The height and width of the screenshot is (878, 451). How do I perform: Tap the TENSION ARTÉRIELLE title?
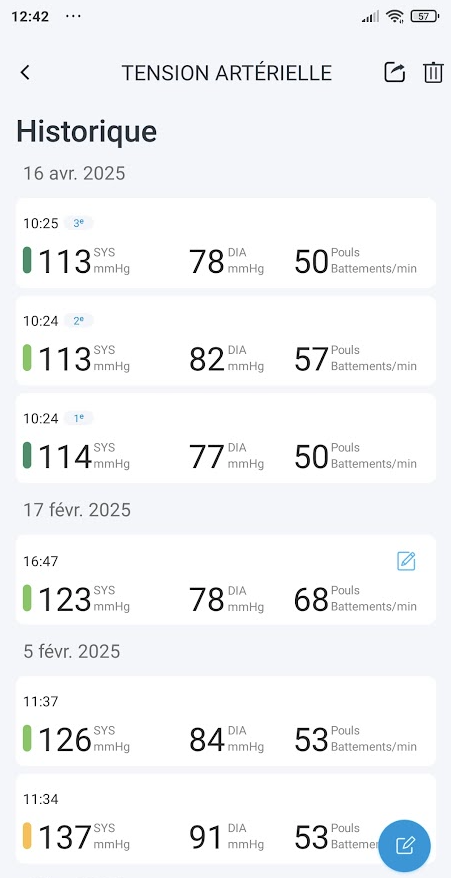point(227,73)
